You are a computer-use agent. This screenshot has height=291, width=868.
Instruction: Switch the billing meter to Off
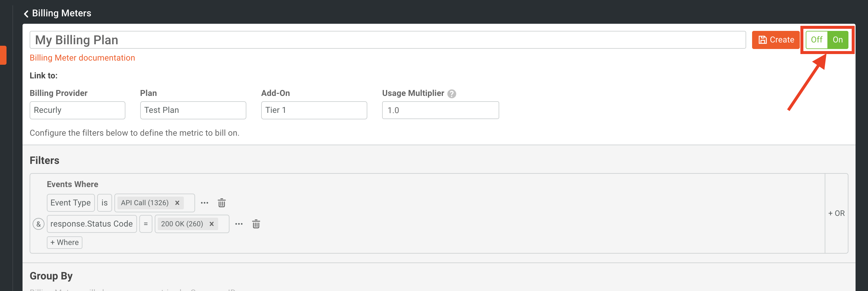point(816,40)
